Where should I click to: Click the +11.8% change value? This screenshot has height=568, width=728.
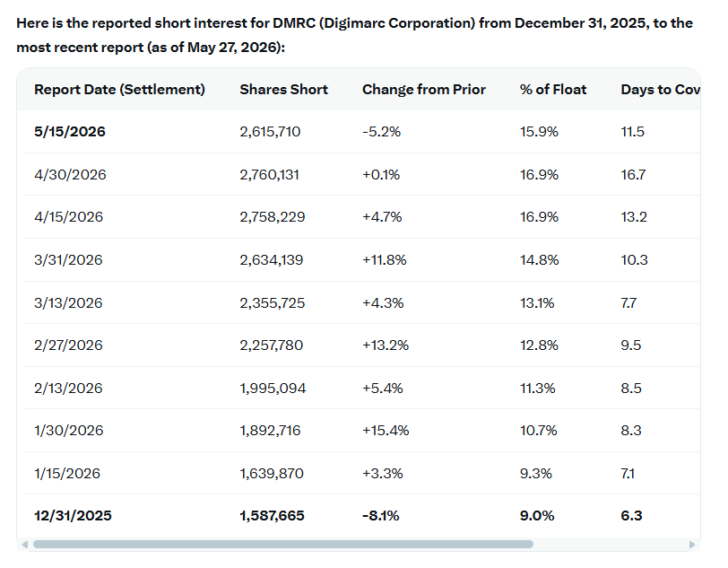[x=385, y=259]
